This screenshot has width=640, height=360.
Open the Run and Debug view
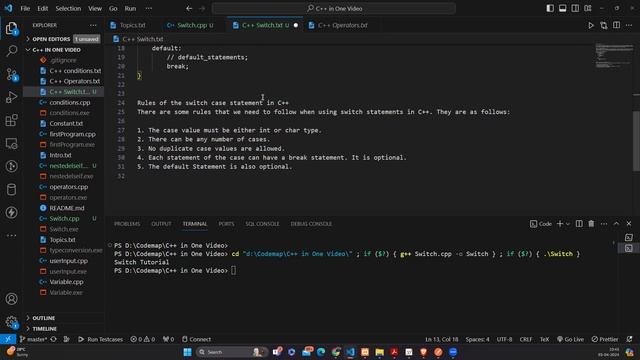(11, 97)
